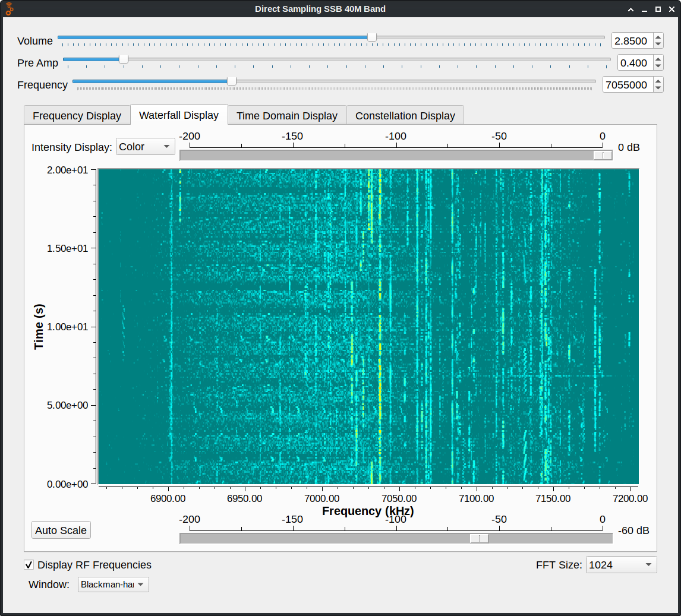
Task: Open the Window dropdown showing Blackman-harris
Action: click(x=113, y=585)
